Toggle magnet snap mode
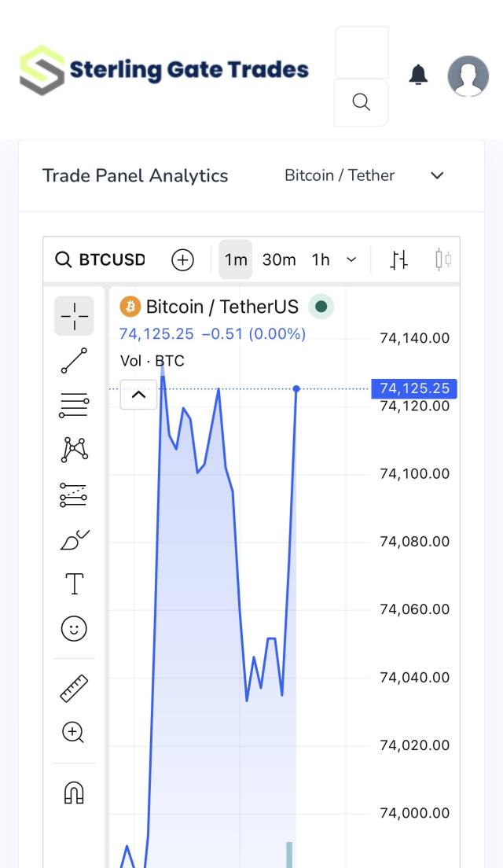This screenshot has height=868, width=503. point(74,793)
